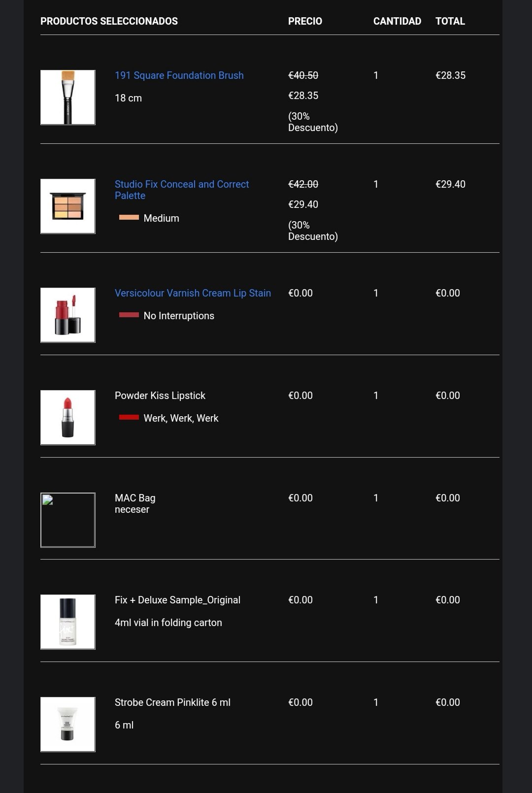
Task: Click the Strobe Cream Pinklite 6 ml name
Action: 172,702
